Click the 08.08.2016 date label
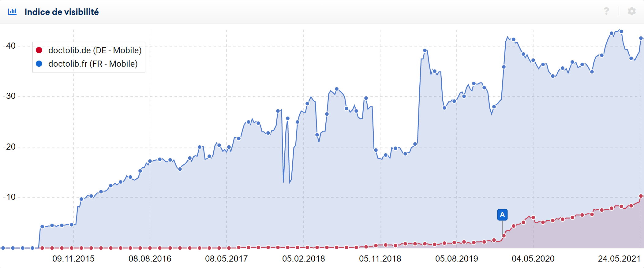The image size is (644, 268). coord(150,259)
